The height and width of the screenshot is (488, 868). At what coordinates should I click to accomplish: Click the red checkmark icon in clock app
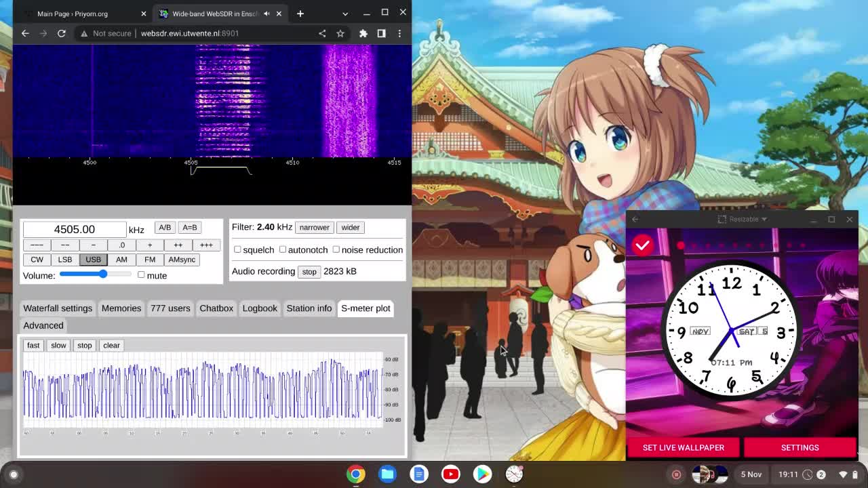click(642, 245)
